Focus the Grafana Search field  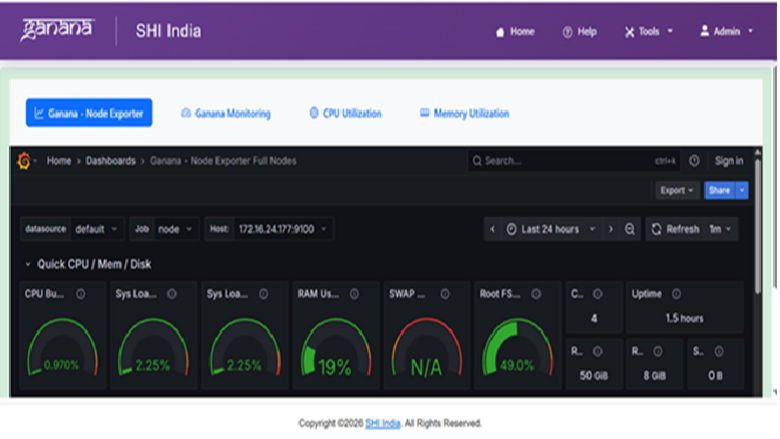(574, 161)
